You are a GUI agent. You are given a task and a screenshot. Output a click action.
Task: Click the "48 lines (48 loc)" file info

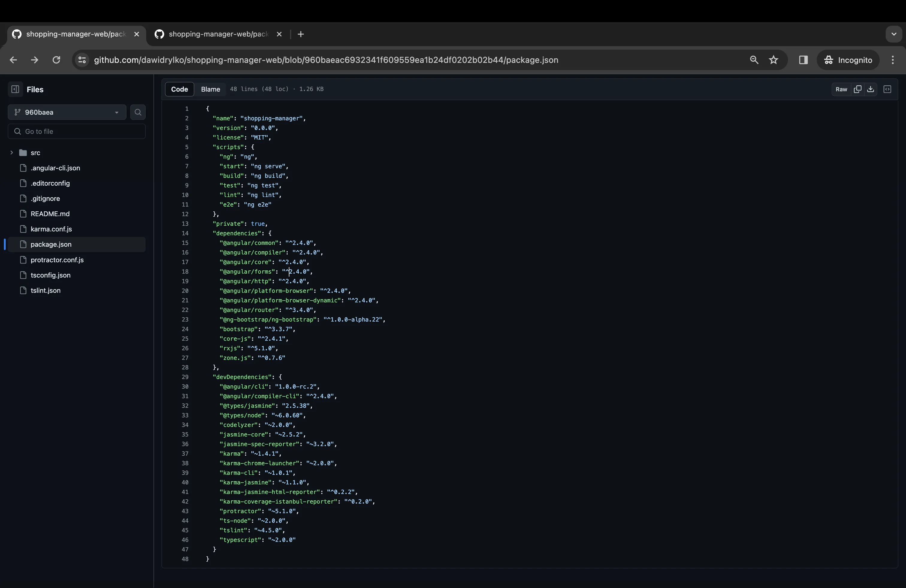259,89
